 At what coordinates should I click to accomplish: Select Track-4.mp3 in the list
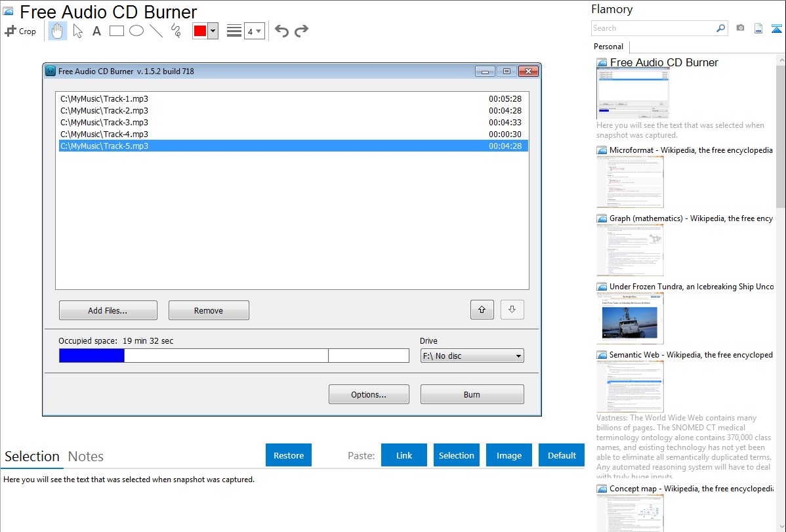pyautogui.click(x=293, y=134)
